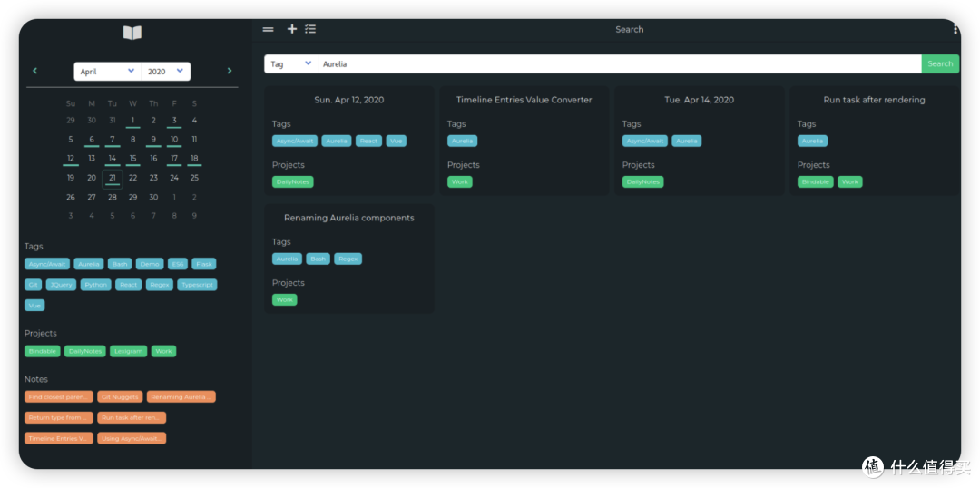Click Work project in Run task after rendering card
The width and height of the screenshot is (980, 488).
850,181
